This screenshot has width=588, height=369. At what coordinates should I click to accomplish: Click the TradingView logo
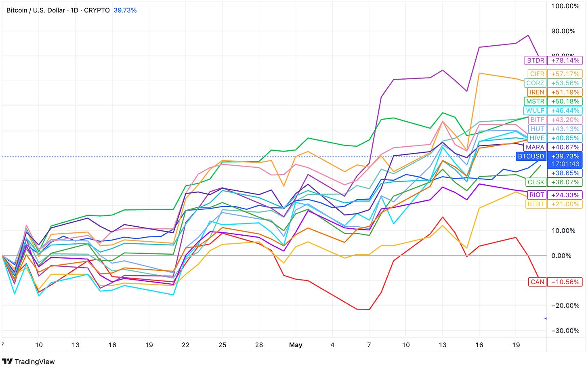pos(28,361)
